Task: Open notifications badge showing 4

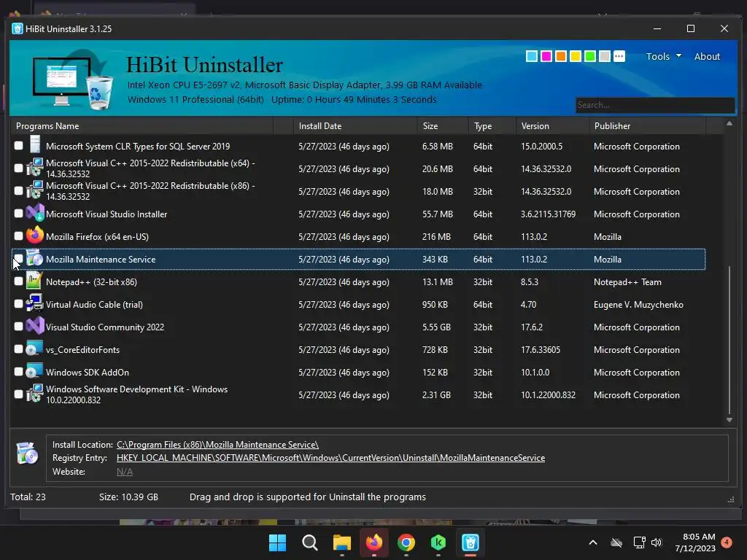Action: point(727,542)
